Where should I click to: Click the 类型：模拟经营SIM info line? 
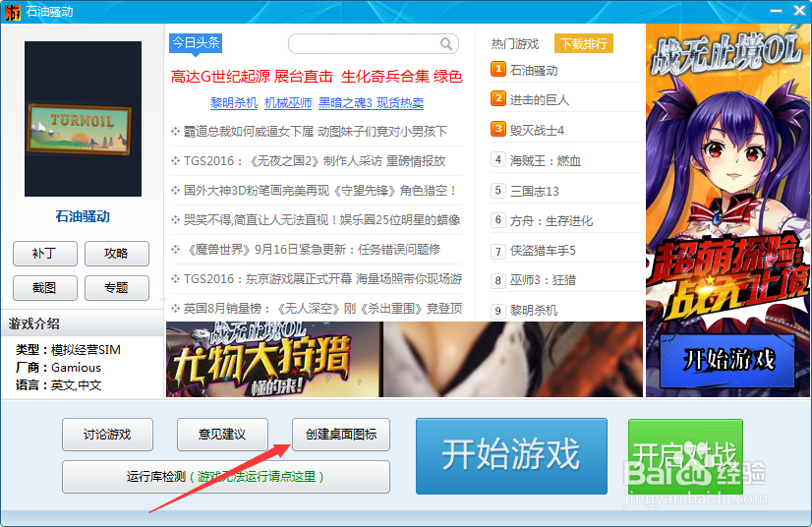point(68,350)
